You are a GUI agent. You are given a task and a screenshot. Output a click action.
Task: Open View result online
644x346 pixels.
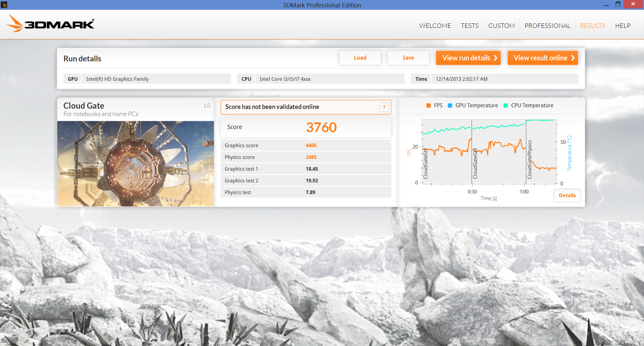543,58
